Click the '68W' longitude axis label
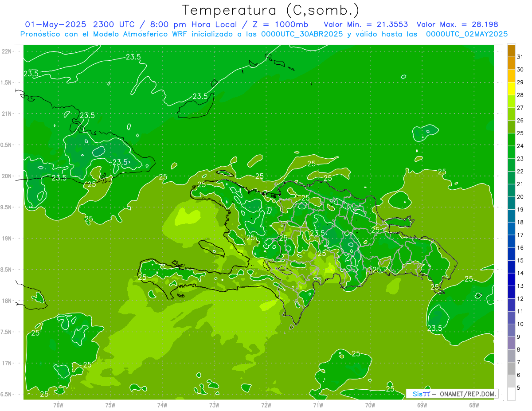This screenshot has width=532, height=411. pyautogui.click(x=473, y=405)
